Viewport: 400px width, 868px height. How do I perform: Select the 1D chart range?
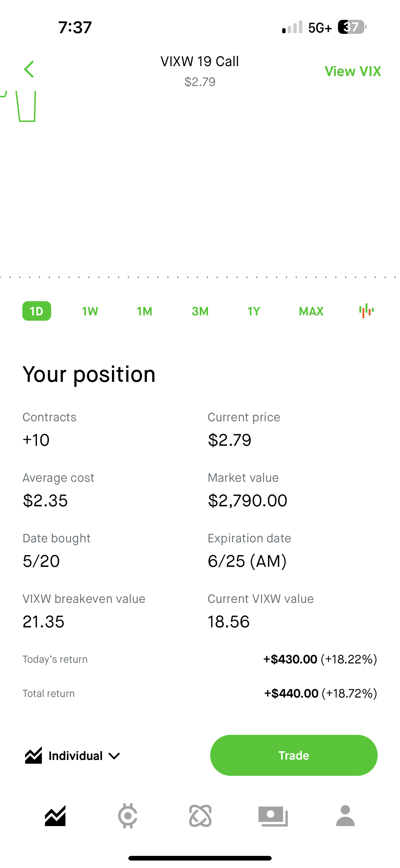coord(37,311)
